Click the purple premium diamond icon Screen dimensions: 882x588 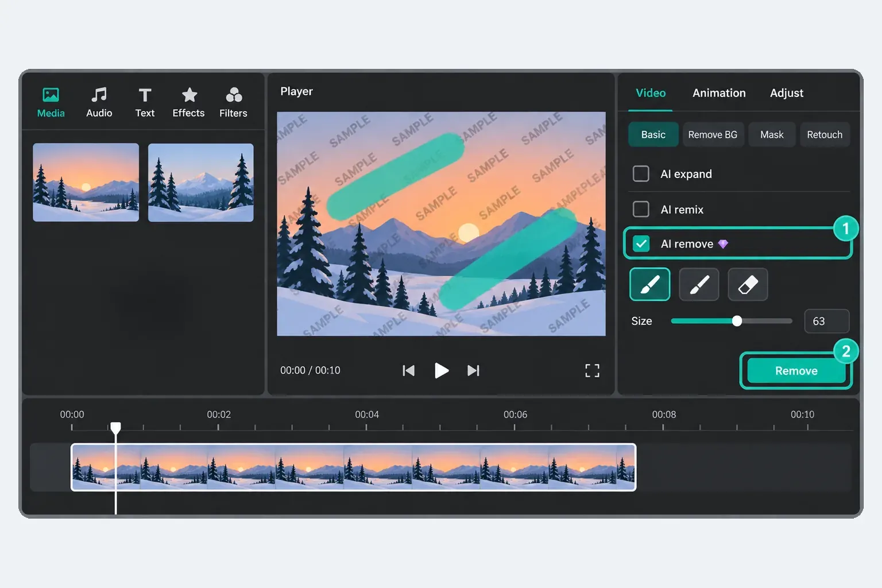[723, 244]
